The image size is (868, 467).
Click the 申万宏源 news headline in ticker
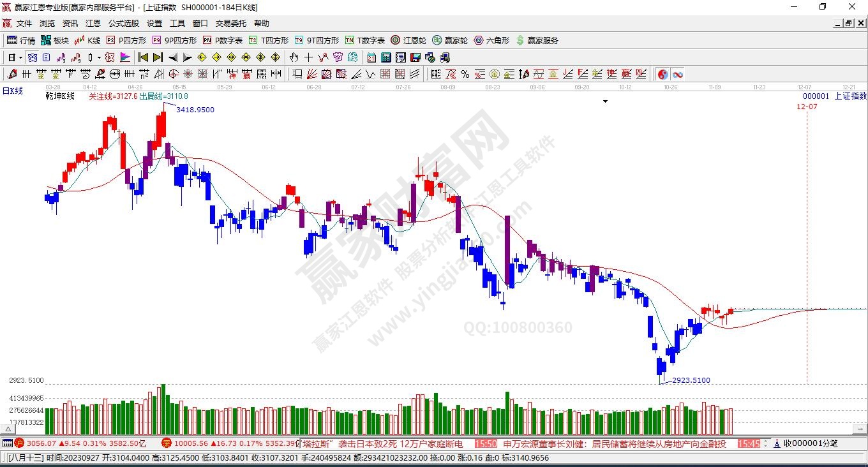615,443
